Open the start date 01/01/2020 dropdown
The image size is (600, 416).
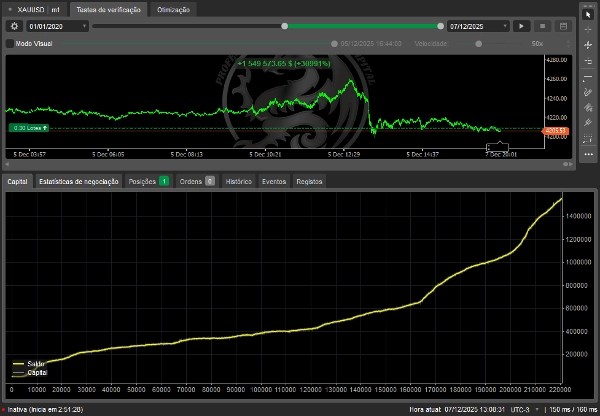pos(57,26)
